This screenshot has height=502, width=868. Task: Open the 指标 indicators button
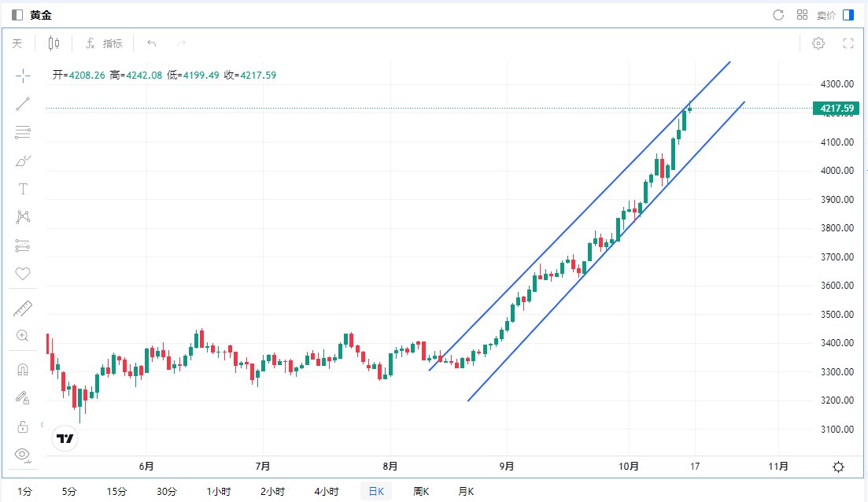coord(104,43)
